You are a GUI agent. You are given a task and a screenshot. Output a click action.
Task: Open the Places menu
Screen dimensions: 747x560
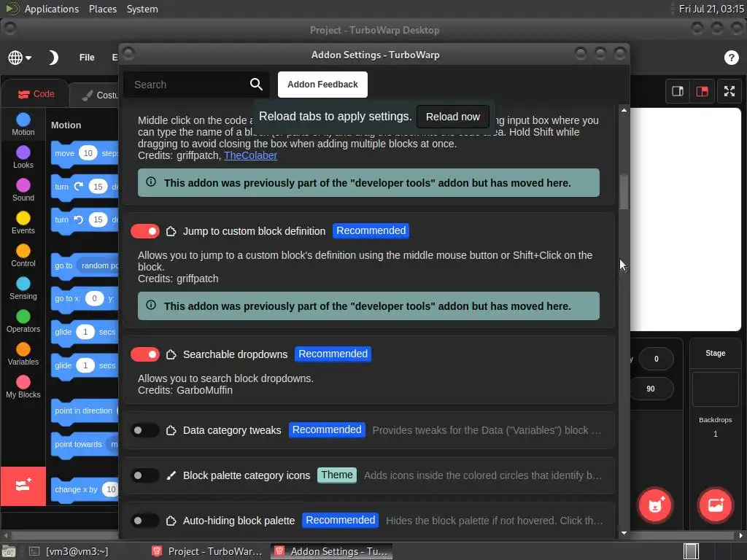click(x=102, y=9)
